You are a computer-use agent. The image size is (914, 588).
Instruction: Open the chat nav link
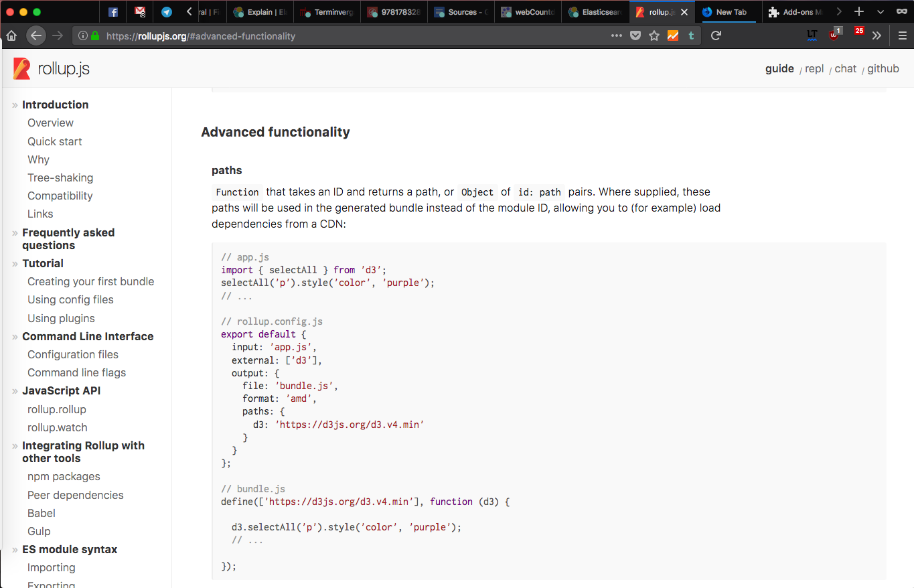tap(846, 68)
